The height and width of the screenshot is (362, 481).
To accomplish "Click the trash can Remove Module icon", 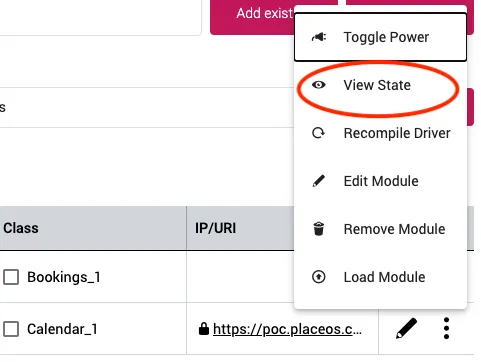I will point(319,229).
